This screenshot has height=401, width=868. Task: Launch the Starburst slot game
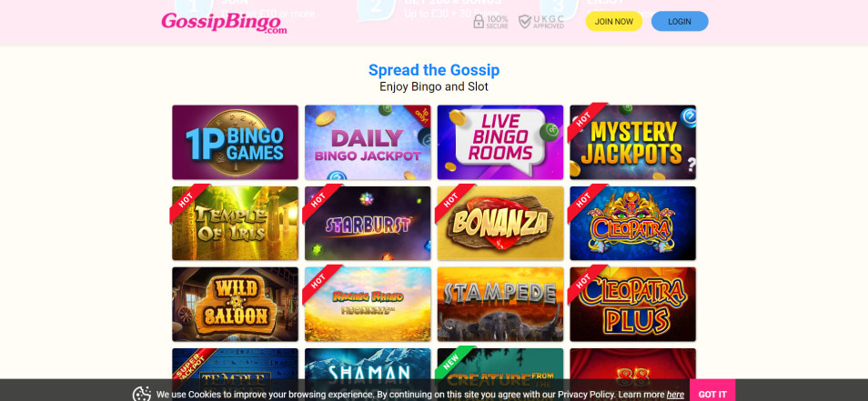click(x=368, y=223)
